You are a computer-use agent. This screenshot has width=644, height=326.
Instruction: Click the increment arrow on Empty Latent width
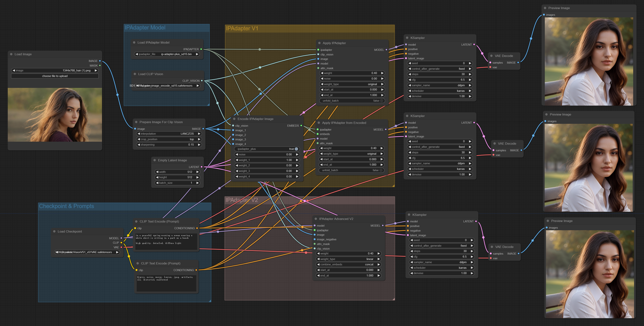tap(198, 172)
